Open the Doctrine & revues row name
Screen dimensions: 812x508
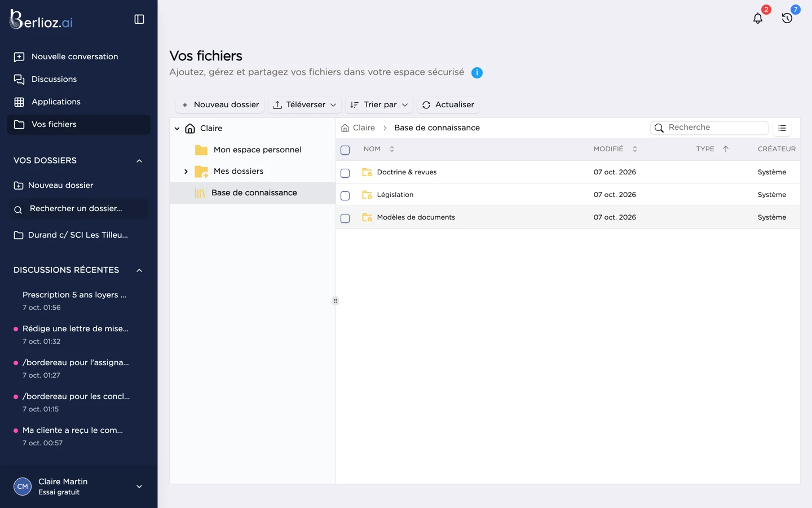(407, 172)
